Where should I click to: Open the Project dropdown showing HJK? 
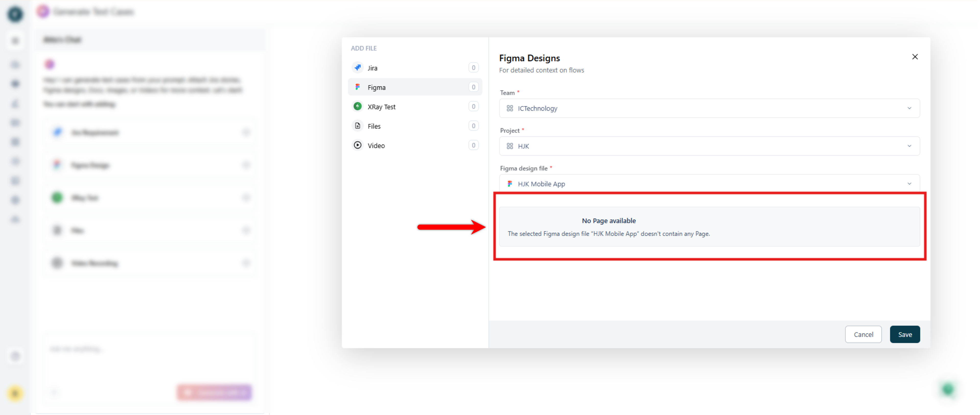tap(709, 146)
